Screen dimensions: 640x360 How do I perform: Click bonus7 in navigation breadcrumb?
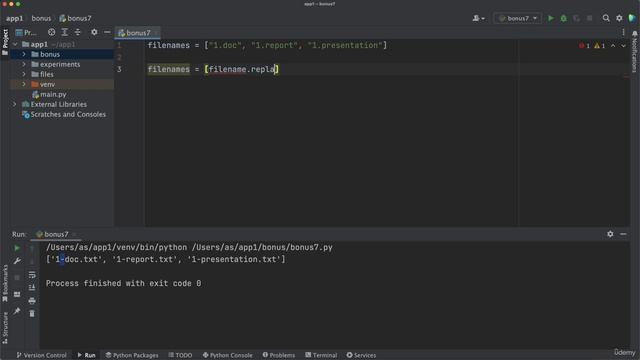[x=76, y=18]
